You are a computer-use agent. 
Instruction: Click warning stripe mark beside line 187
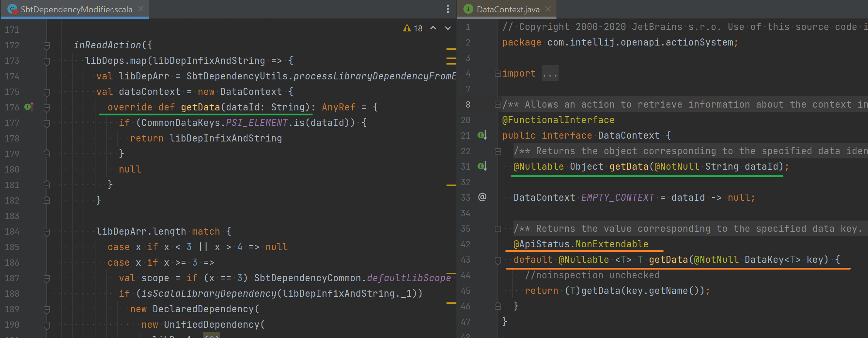pyautogui.click(x=451, y=273)
